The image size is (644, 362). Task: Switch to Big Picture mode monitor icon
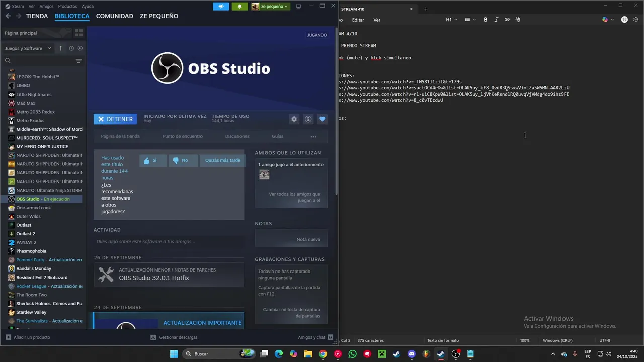298,6
